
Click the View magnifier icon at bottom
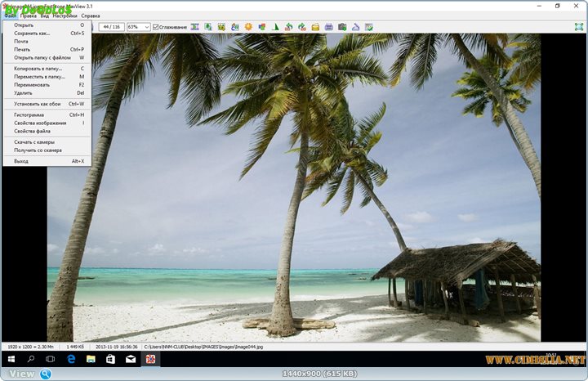[46, 374]
